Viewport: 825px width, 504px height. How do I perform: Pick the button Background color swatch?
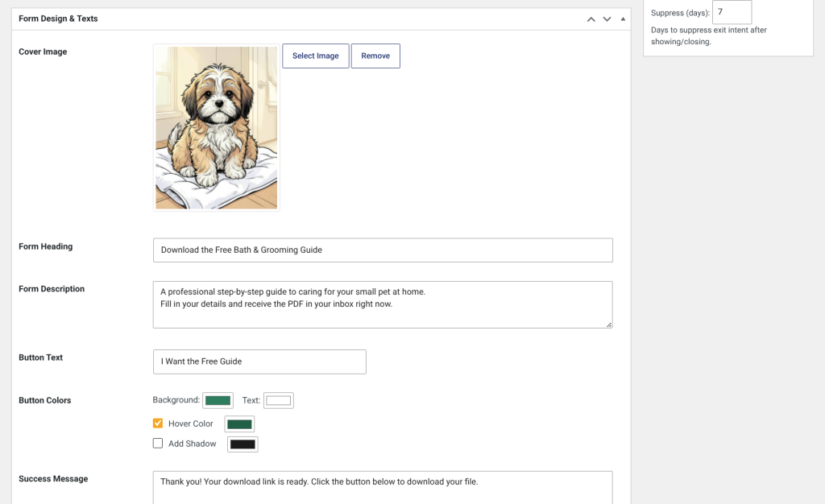[218, 400]
